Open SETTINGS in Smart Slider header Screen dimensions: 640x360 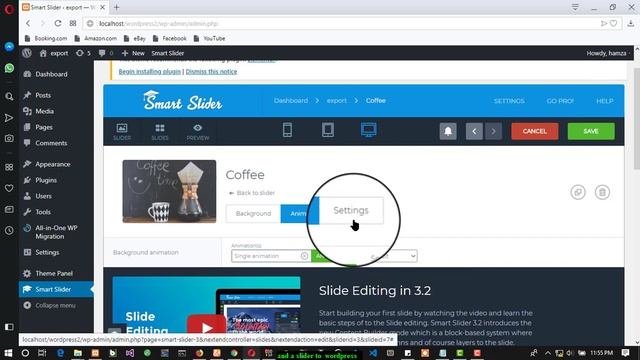[x=509, y=101]
